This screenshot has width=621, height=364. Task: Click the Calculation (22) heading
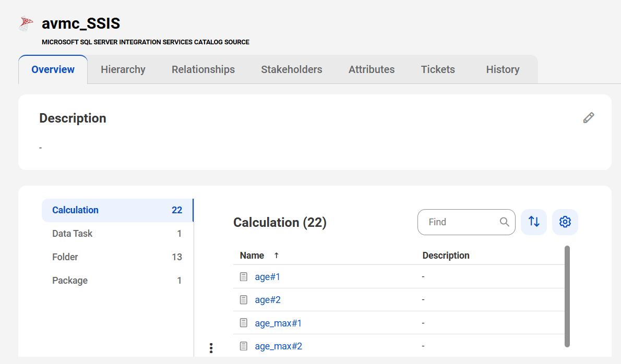coord(280,222)
